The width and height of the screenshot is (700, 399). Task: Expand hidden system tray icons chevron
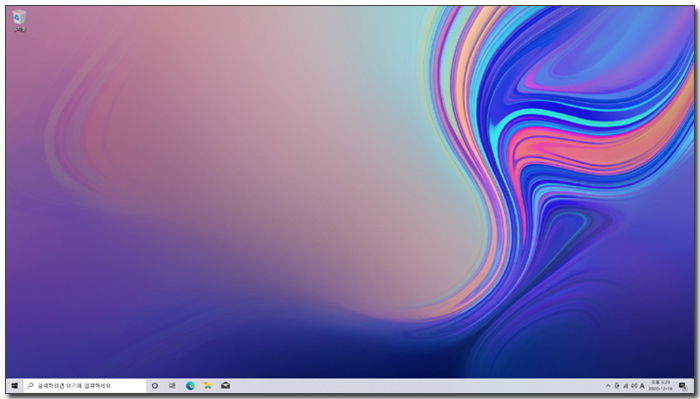coord(608,386)
